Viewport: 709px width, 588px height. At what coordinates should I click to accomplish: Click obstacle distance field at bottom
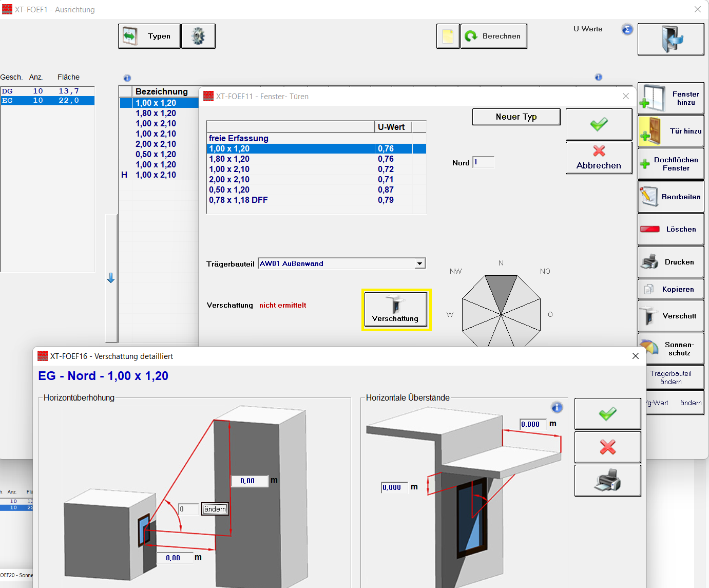pyautogui.click(x=175, y=558)
